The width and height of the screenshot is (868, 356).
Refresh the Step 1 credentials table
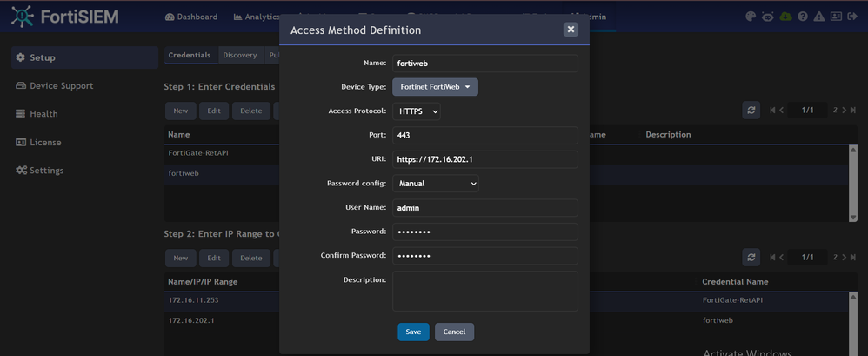pyautogui.click(x=751, y=111)
